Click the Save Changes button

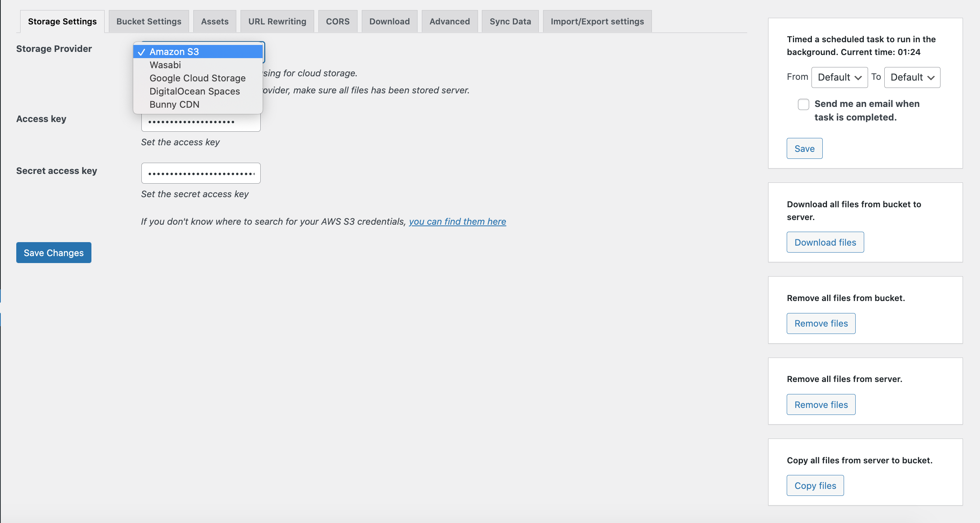(x=53, y=253)
